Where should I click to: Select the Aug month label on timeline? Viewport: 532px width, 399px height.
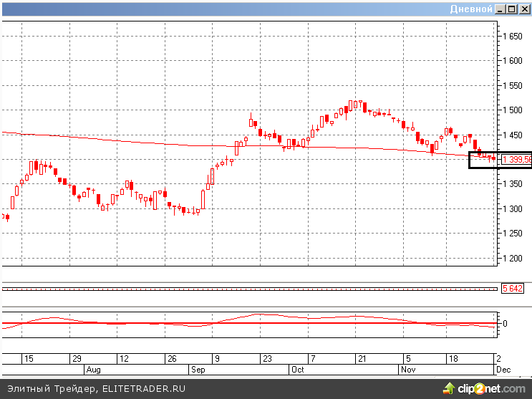click(94, 370)
